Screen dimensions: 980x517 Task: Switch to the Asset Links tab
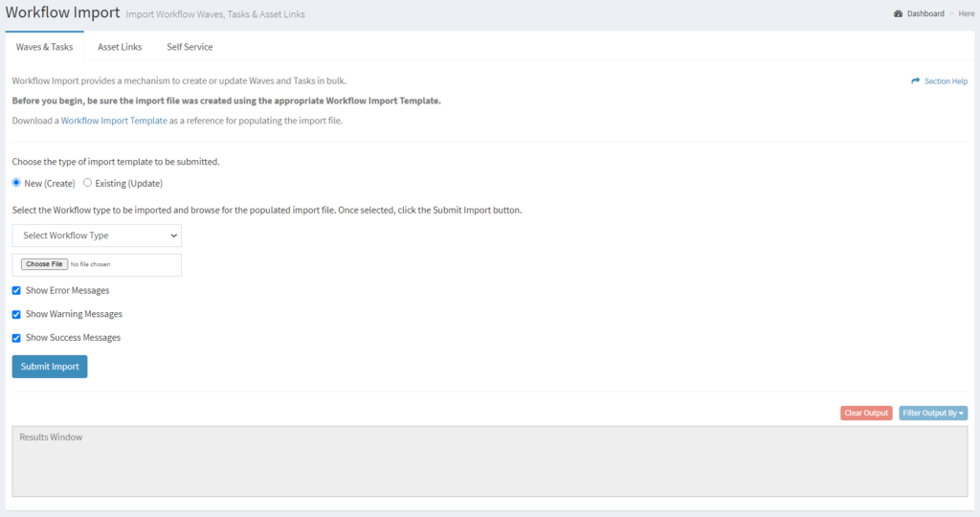tap(120, 47)
